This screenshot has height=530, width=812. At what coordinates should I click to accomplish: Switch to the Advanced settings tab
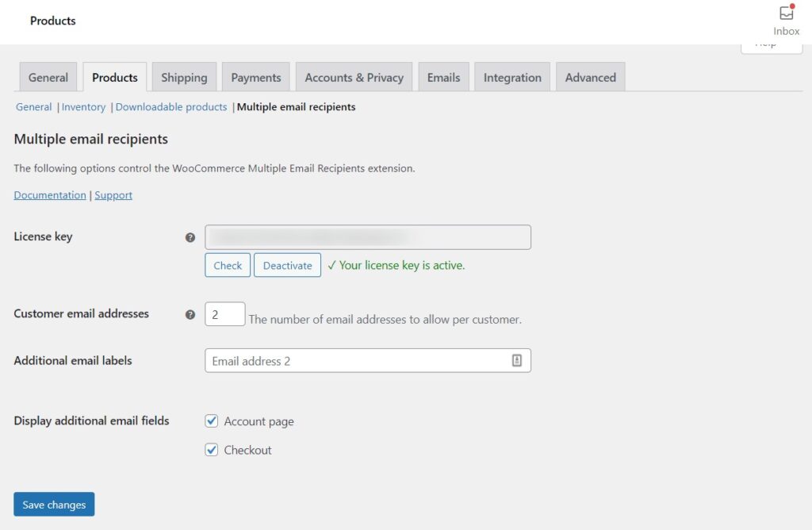(x=590, y=77)
